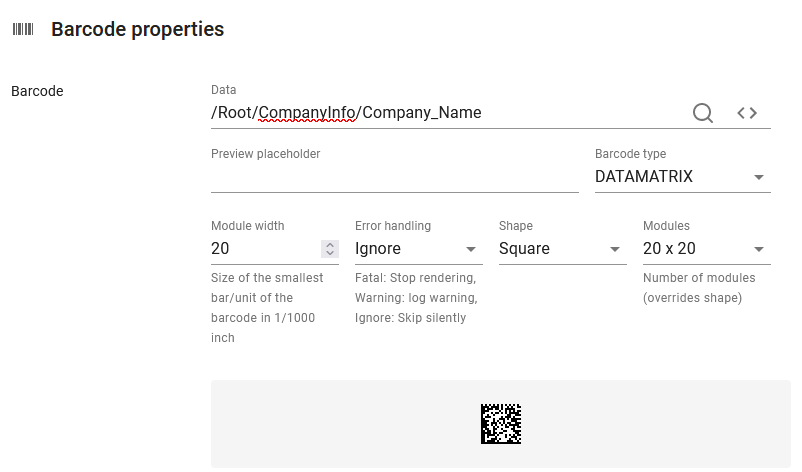The height and width of the screenshot is (472, 802).
Task: Open the Error handling dropdown arrow
Action: [471, 250]
